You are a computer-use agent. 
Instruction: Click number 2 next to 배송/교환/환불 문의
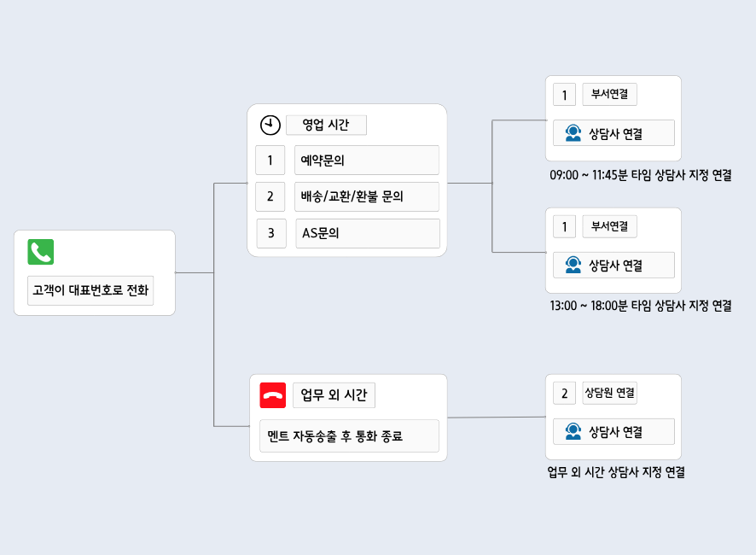click(270, 196)
